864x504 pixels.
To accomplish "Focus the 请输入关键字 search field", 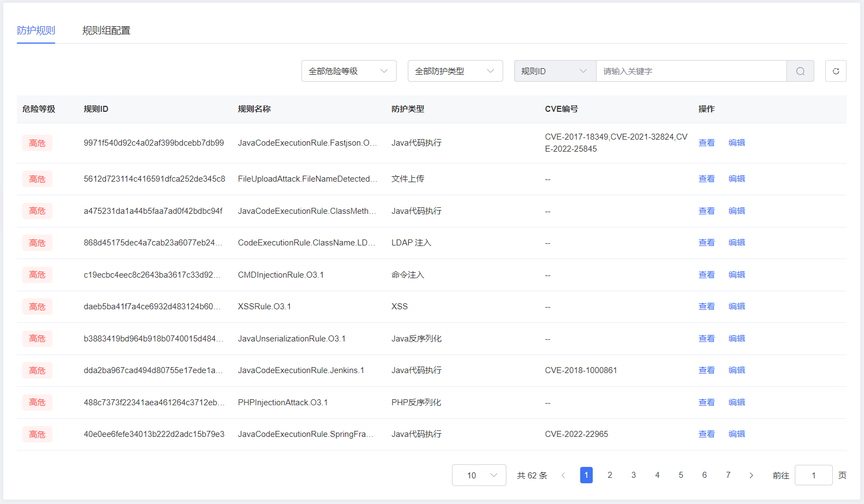I will tap(691, 71).
